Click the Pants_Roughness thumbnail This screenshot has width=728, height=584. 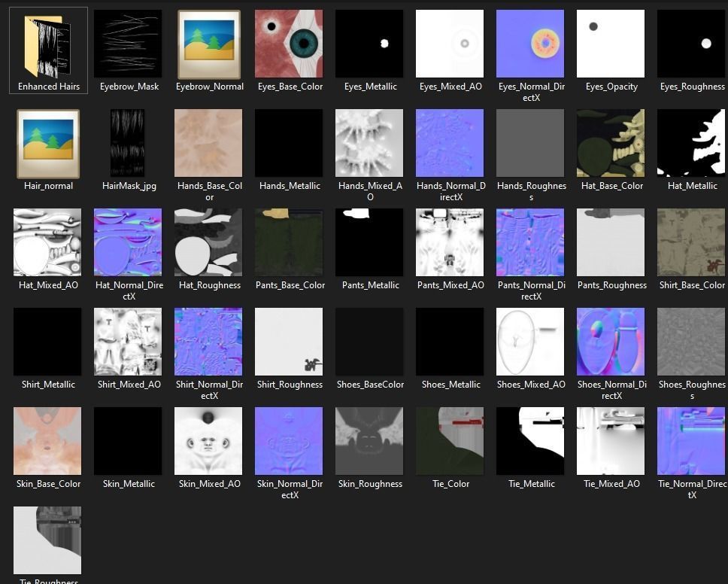point(611,242)
